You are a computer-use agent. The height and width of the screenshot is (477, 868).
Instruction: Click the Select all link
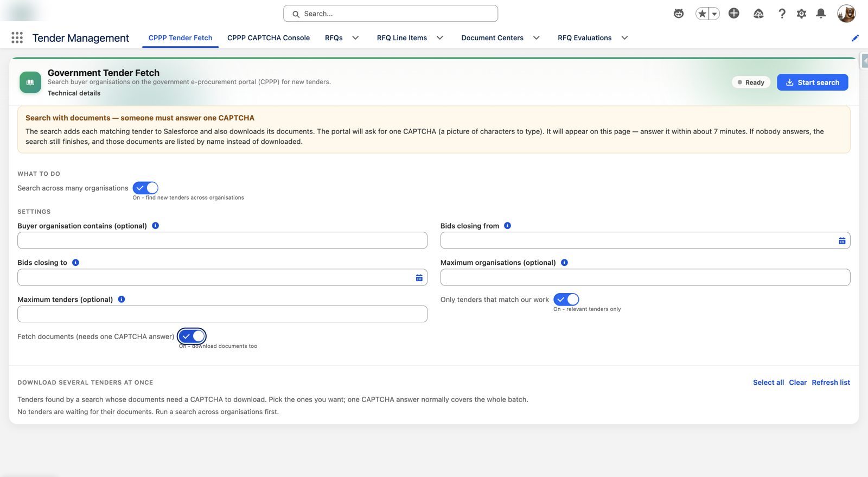(x=768, y=383)
